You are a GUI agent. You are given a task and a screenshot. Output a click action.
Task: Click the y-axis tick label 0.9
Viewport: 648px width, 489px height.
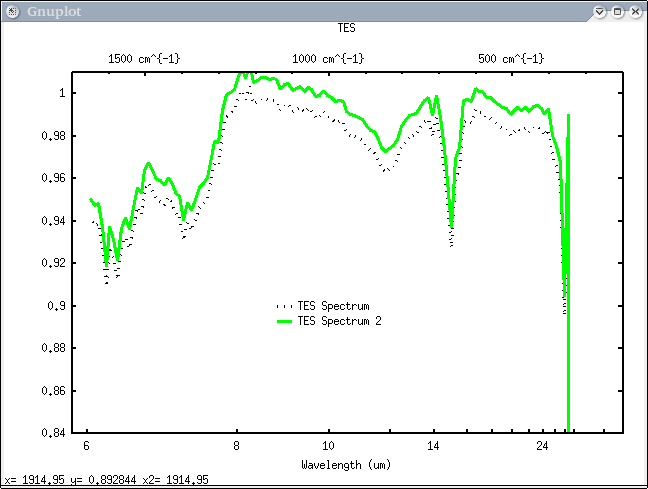click(56, 306)
